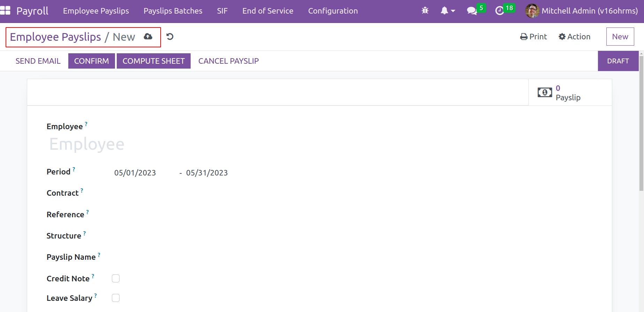
Task: Enable the Credit Note checkbox
Action: [x=116, y=279]
